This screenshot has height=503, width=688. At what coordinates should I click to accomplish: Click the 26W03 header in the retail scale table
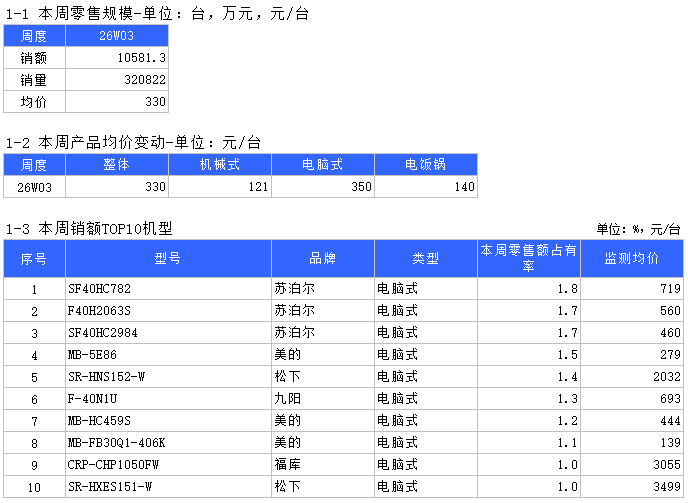(117, 36)
